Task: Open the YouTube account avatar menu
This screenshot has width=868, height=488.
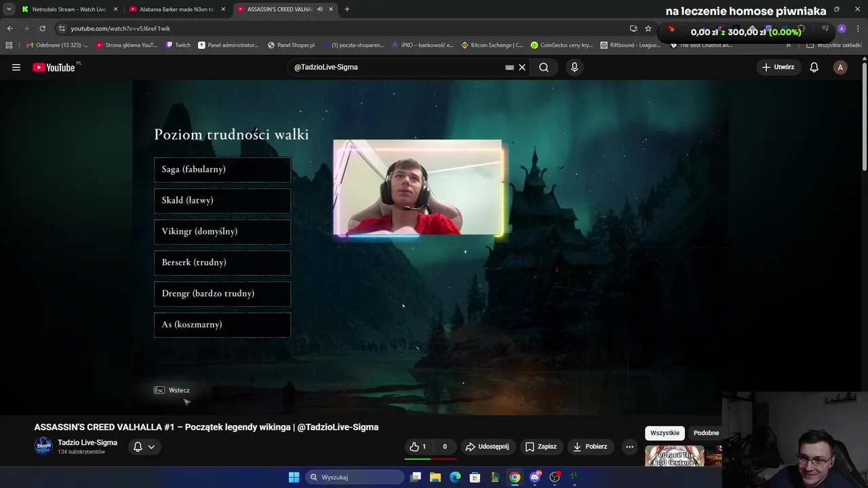Action: (x=840, y=67)
